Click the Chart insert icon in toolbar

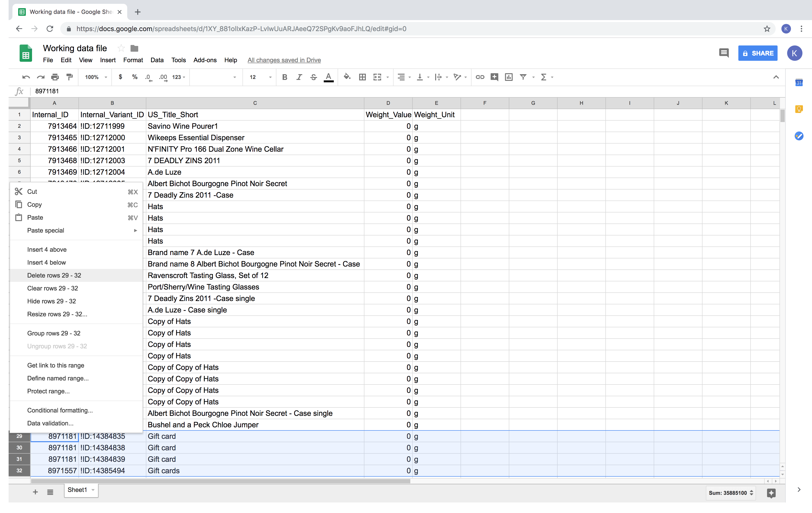coord(509,78)
